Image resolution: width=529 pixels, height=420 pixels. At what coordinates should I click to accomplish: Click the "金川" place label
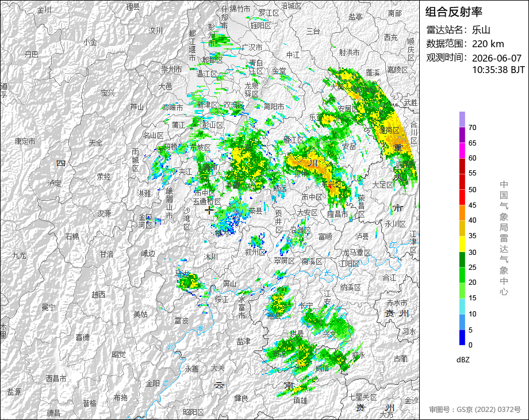click(44, 10)
